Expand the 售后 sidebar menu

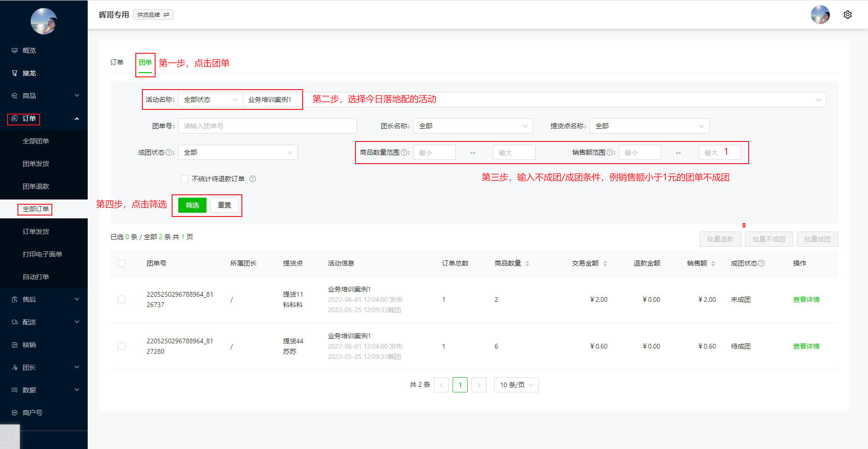point(77,299)
